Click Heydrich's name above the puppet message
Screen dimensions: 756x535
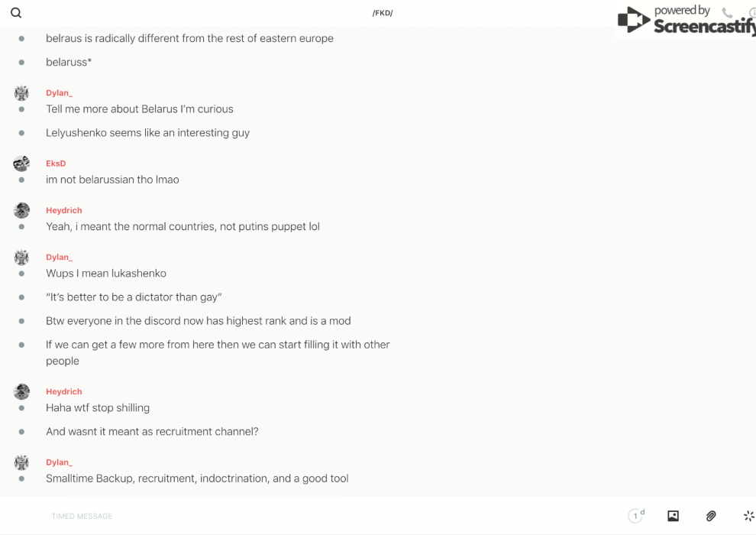64,210
